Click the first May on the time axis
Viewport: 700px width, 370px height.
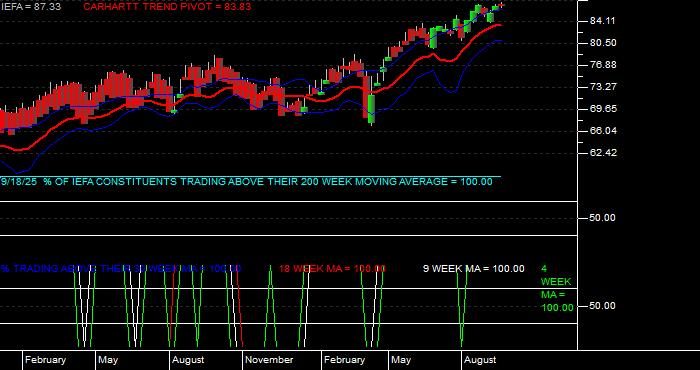coord(108,360)
